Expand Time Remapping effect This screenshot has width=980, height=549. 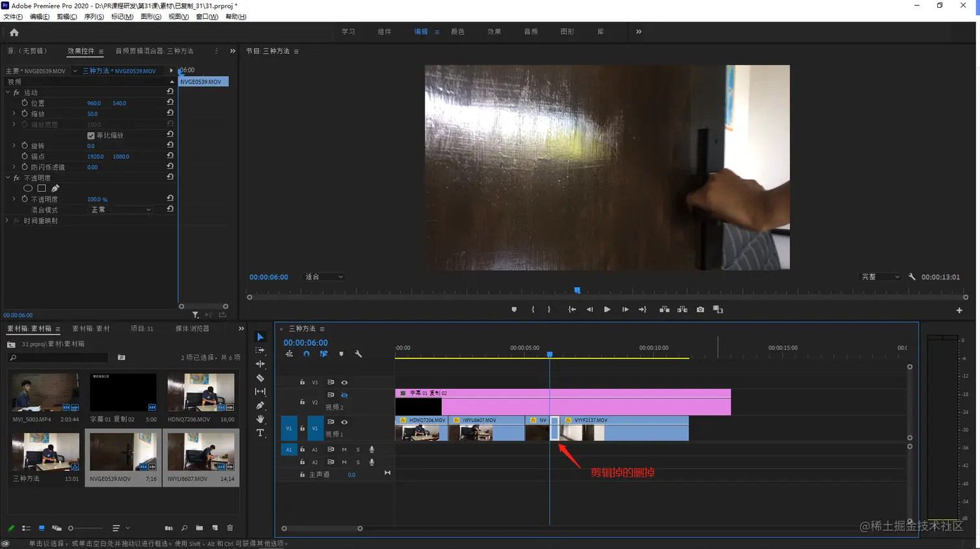[8, 221]
